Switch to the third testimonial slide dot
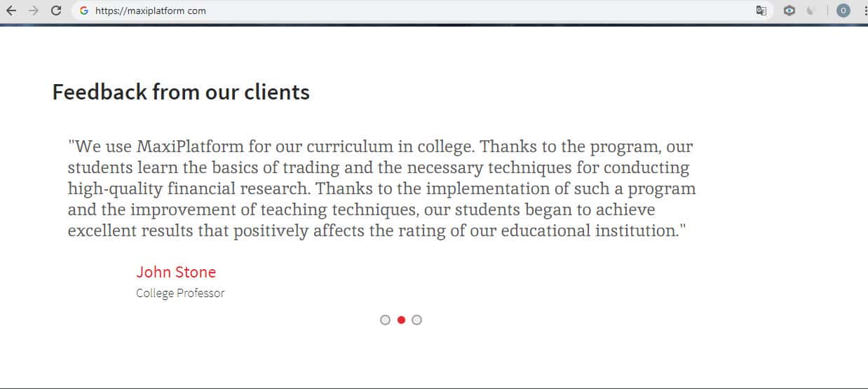868x389 pixels. 416,320
